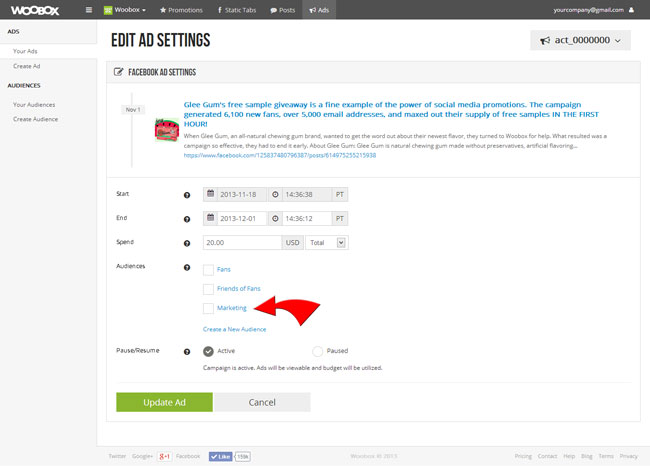Open the Promotions menu
This screenshot has height=466, width=650.
[x=181, y=10]
